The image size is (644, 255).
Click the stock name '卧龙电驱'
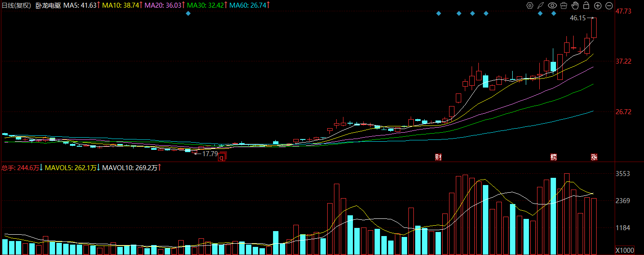pyautogui.click(x=48, y=5)
